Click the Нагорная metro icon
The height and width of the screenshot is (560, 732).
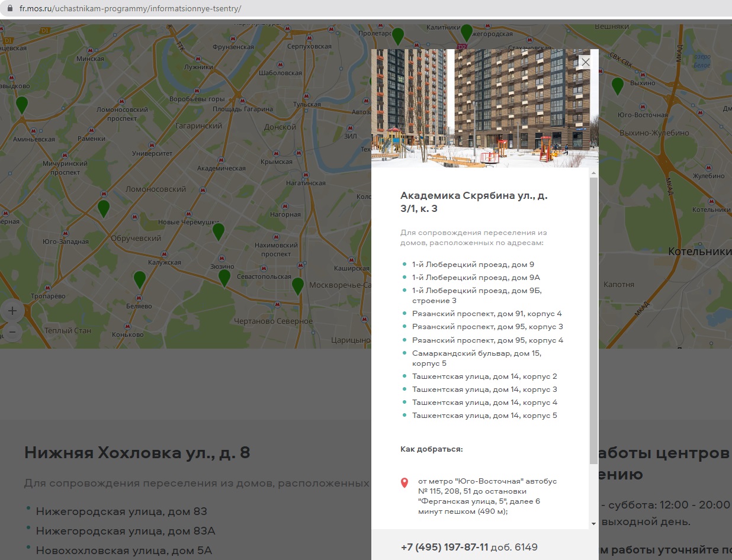285,205
